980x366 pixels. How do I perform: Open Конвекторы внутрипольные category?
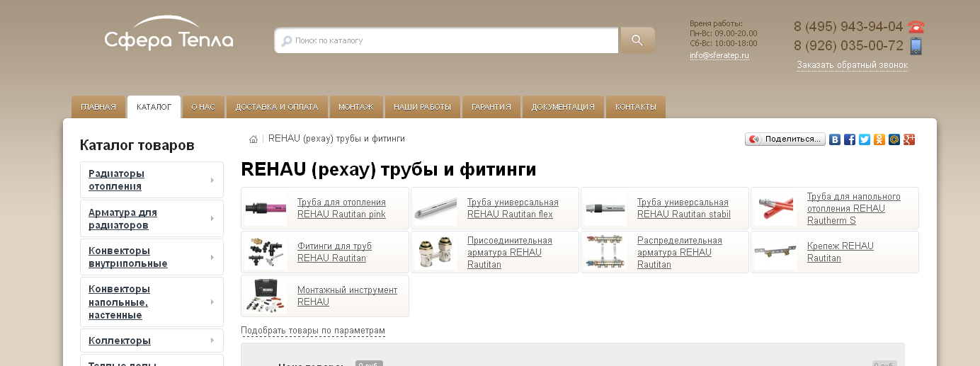point(128,257)
